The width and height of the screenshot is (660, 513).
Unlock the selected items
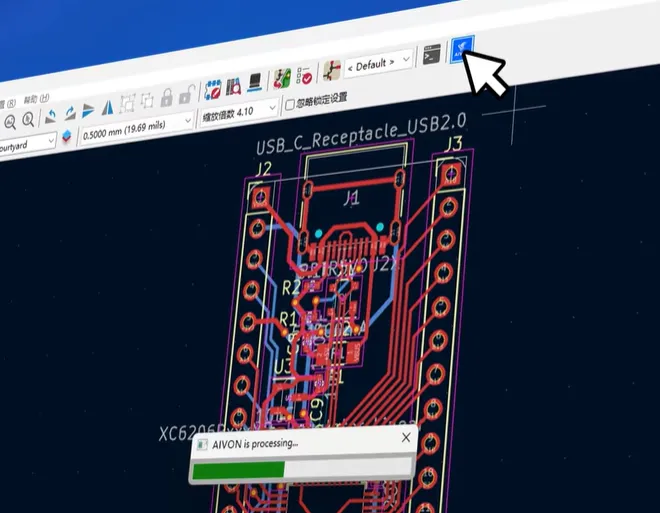[x=186, y=94]
